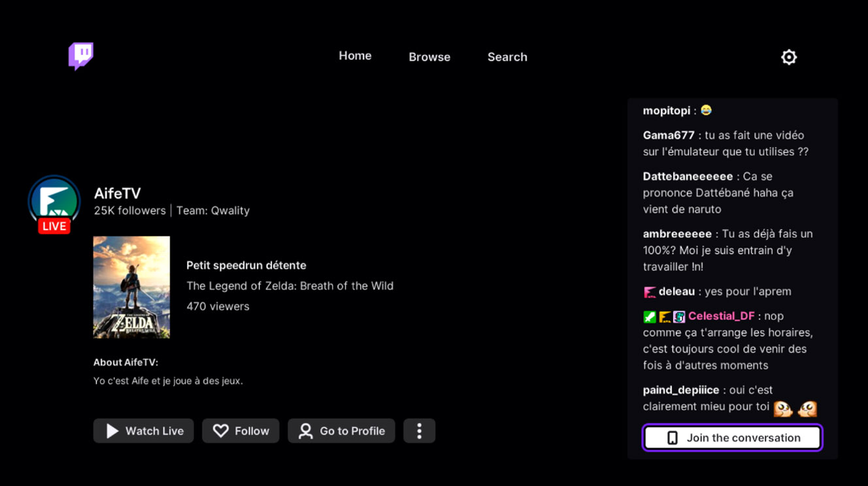Click the Go to Profile button
868x486 pixels.
[x=341, y=431]
